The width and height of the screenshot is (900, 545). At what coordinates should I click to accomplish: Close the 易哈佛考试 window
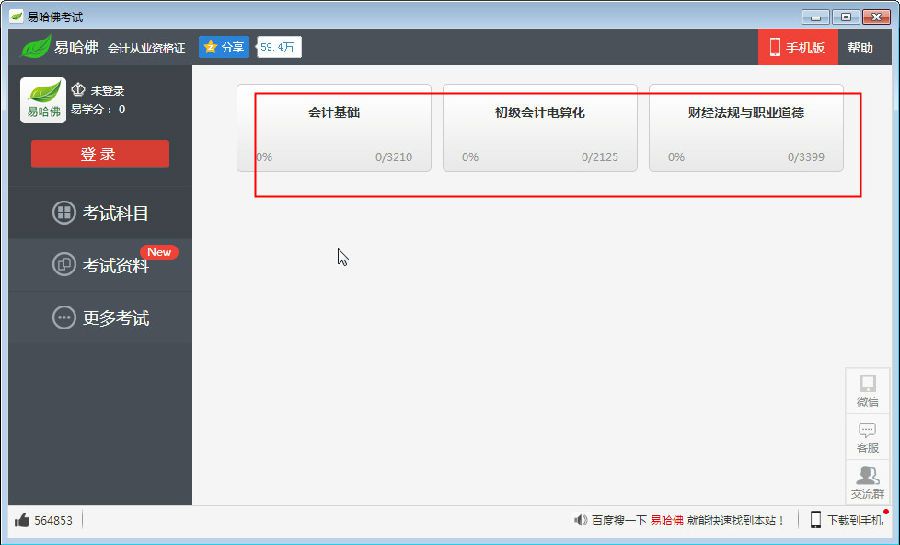876,17
